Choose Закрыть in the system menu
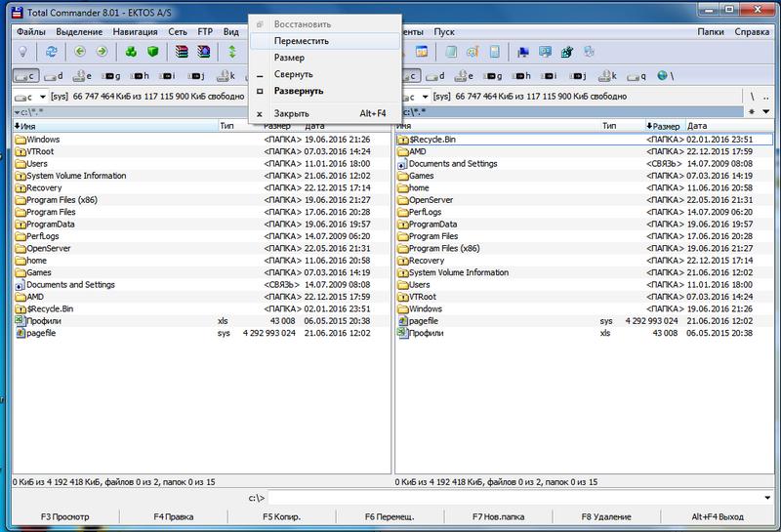 (325, 113)
